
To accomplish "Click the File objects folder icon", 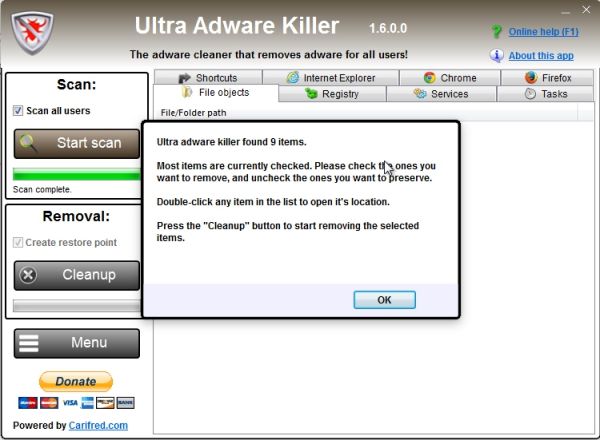I will click(187, 92).
